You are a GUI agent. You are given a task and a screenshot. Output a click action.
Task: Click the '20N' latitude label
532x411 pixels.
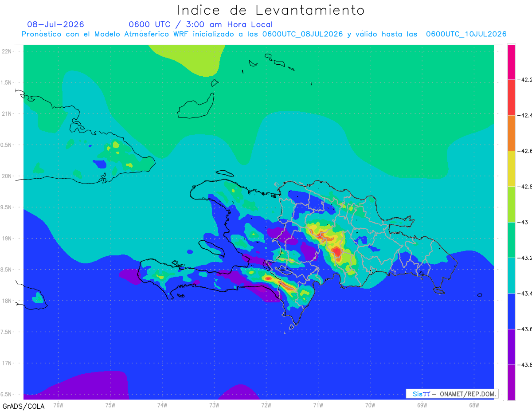coord(8,176)
